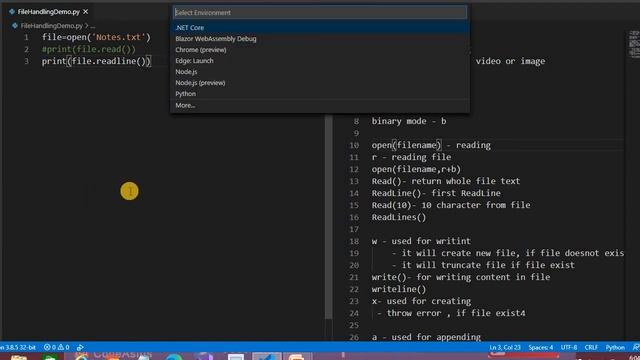640x360 pixels.
Task: Select Node.js (preview) option
Action: [x=320, y=83]
